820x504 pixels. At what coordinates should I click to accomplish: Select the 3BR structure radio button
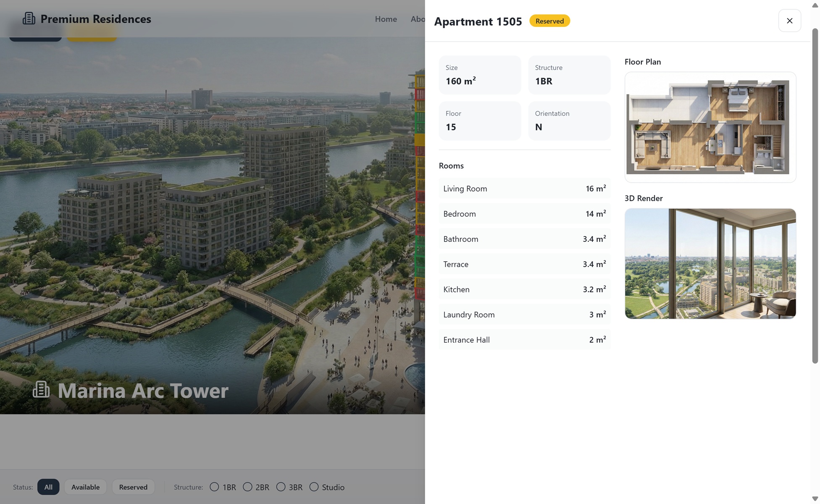281,487
